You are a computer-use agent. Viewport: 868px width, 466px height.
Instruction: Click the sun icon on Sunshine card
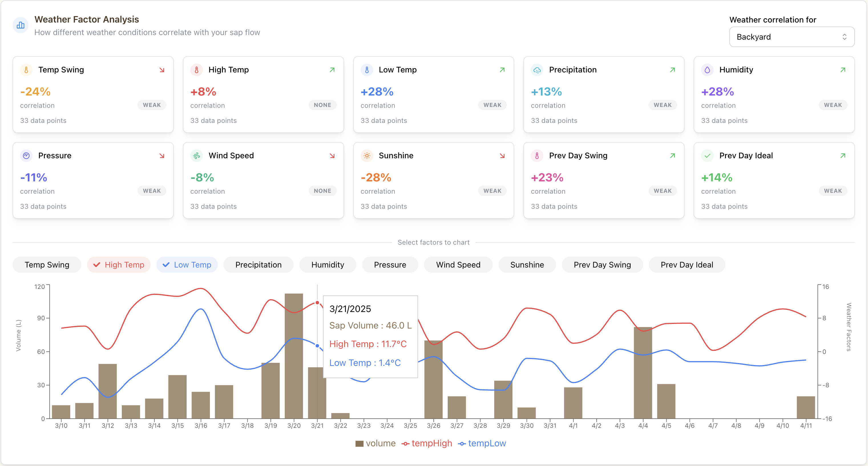tap(367, 155)
